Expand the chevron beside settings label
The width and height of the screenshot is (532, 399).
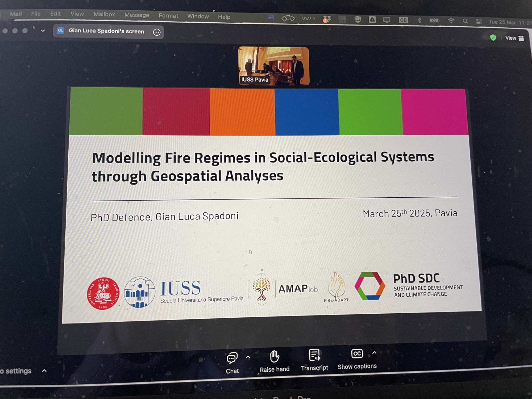click(44, 371)
